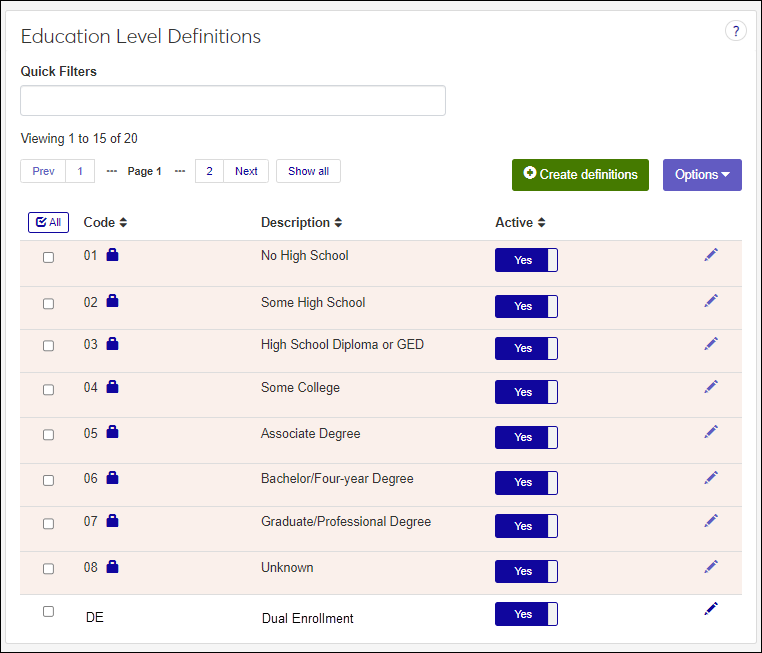
Task: Disable Active toggle for Graduate/Professional Degree
Action: pos(526,526)
